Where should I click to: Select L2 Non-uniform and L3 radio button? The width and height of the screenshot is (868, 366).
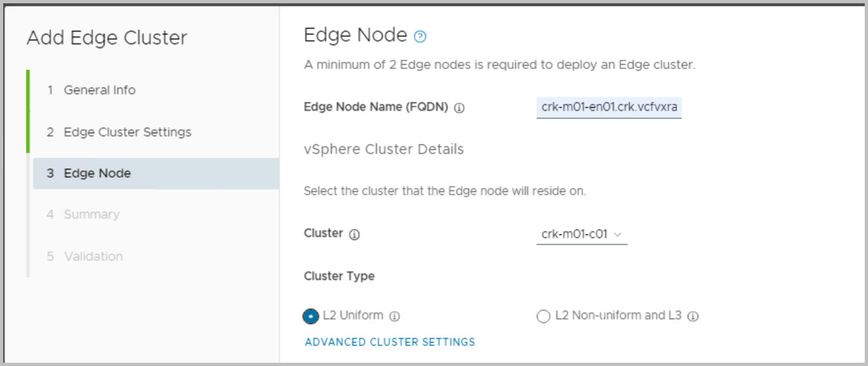543,316
